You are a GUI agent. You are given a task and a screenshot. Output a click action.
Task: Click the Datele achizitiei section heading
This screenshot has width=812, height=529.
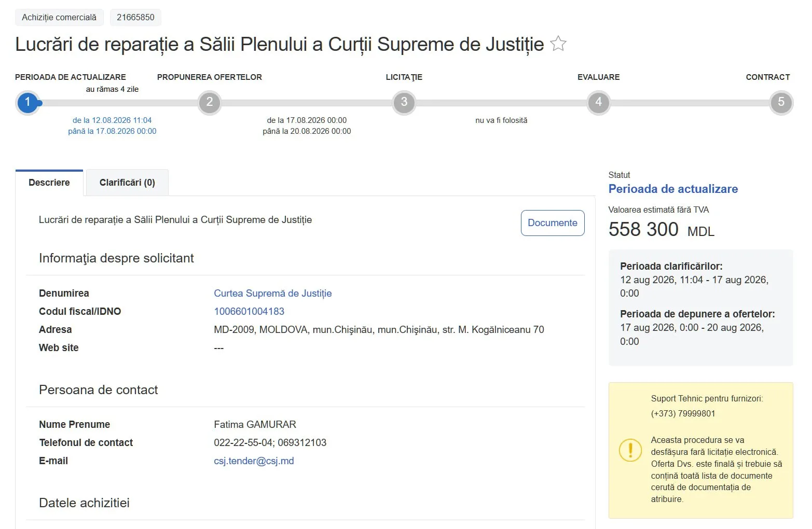pyautogui.click(x=84, y=503)
